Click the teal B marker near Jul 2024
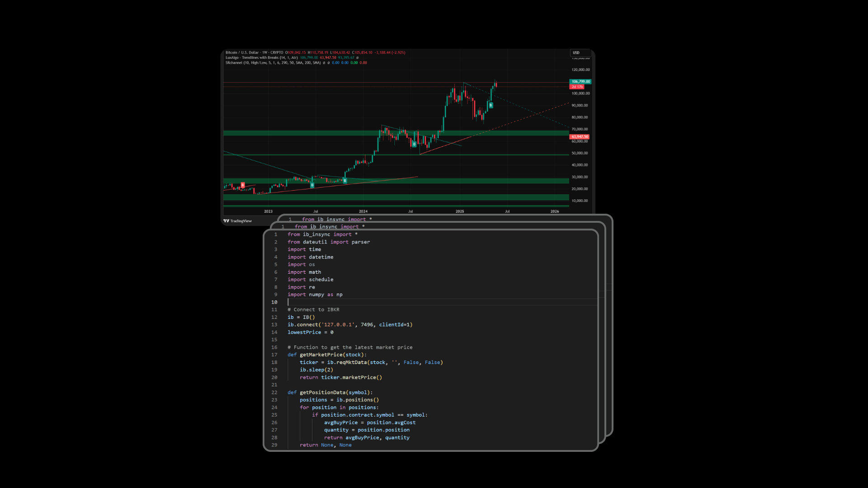This screenshot has width=868, height=488. pos(414,144)
